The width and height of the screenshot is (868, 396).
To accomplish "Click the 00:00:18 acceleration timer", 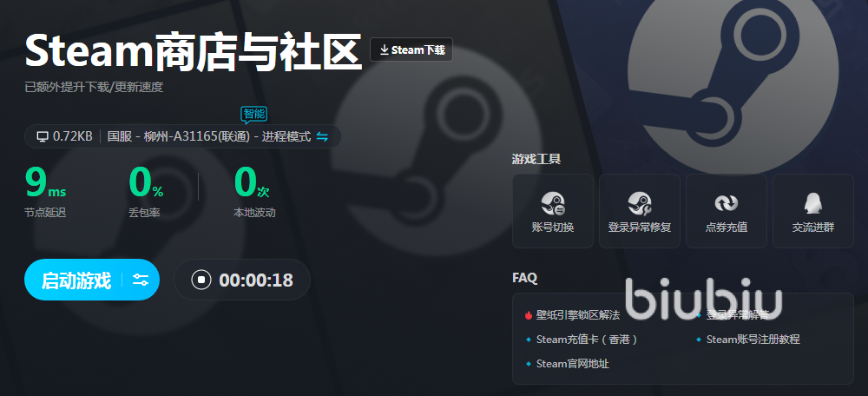I will click(256, 280).
